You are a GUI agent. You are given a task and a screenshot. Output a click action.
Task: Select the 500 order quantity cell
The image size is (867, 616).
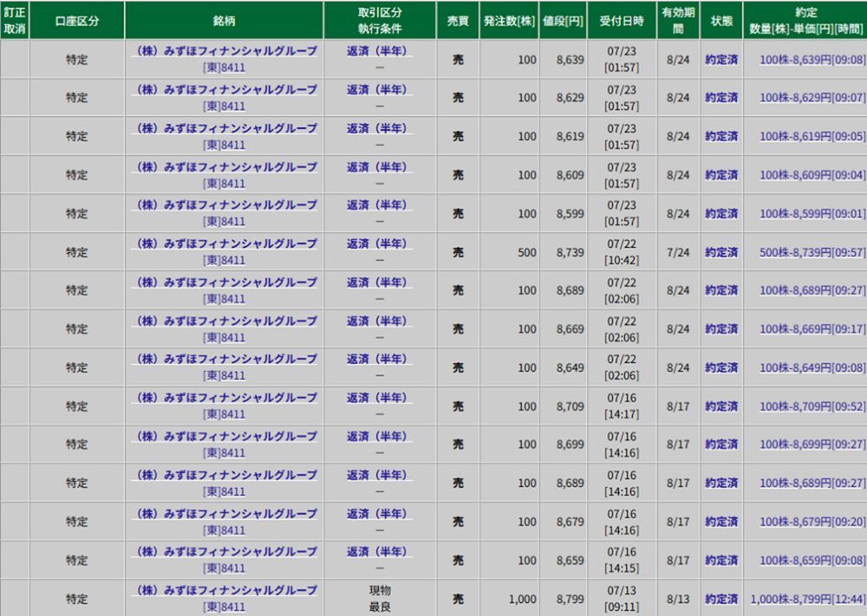click(x=509, y=252)
